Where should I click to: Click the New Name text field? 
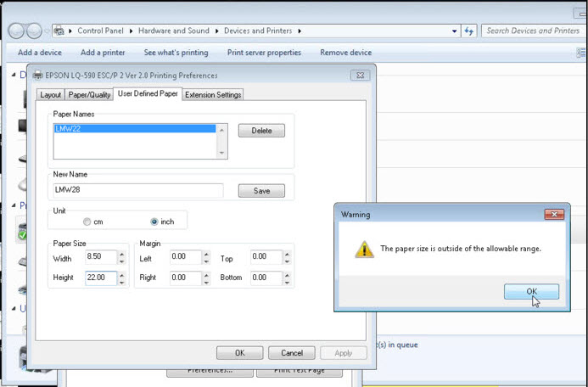pos(137,191)
